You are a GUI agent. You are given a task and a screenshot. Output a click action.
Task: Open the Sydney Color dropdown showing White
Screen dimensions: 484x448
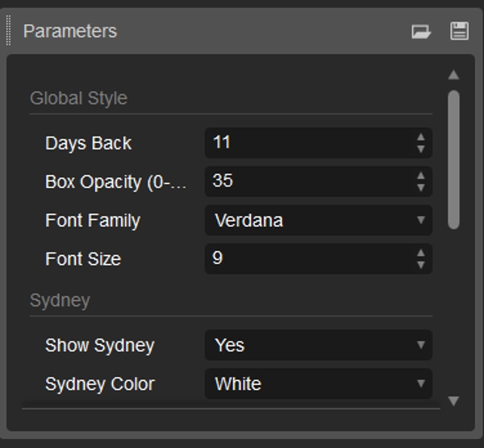pos(318,384)
